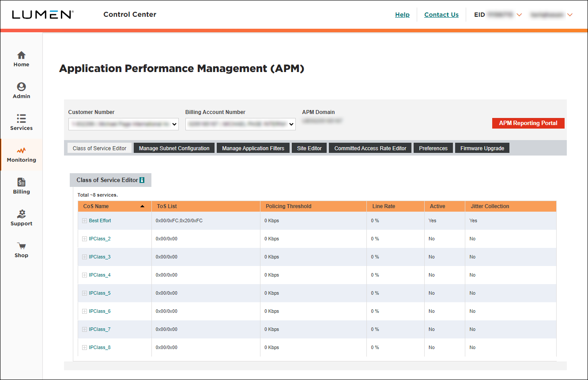The width and height of the screenshot is (588, 380).
Task: Open the IPClass_5 link
Action: (x=100, y=293)
